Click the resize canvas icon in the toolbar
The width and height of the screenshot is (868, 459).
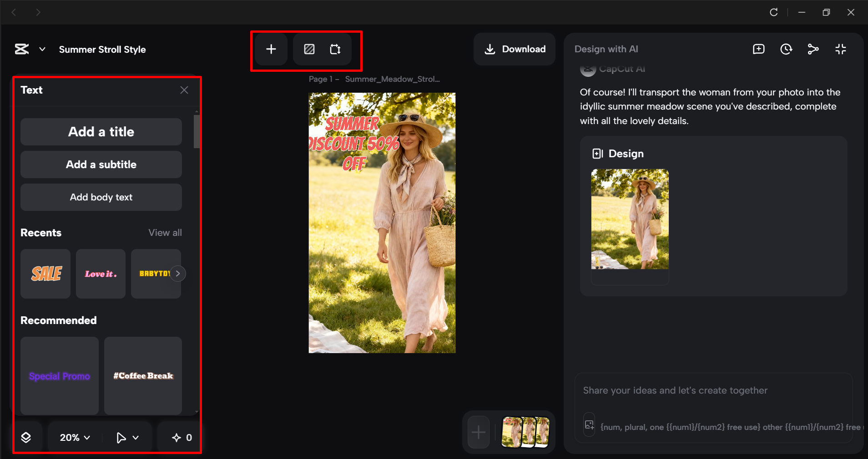point(336,49)
